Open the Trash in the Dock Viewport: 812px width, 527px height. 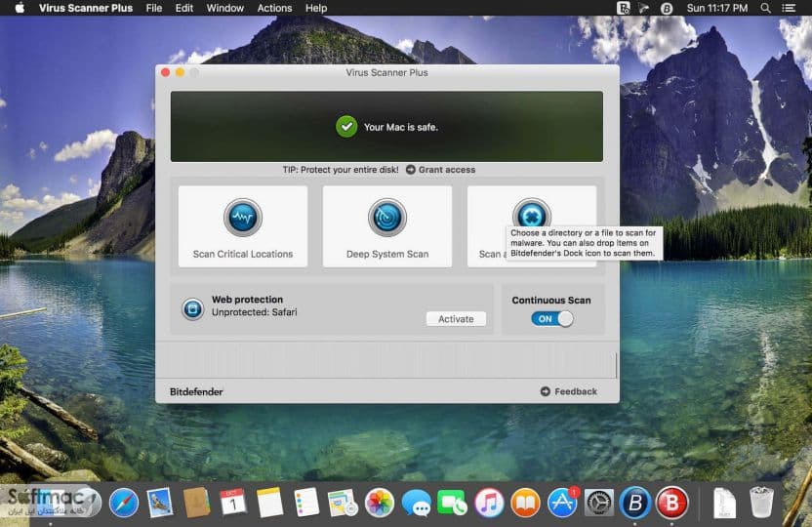tap(761, 503)
